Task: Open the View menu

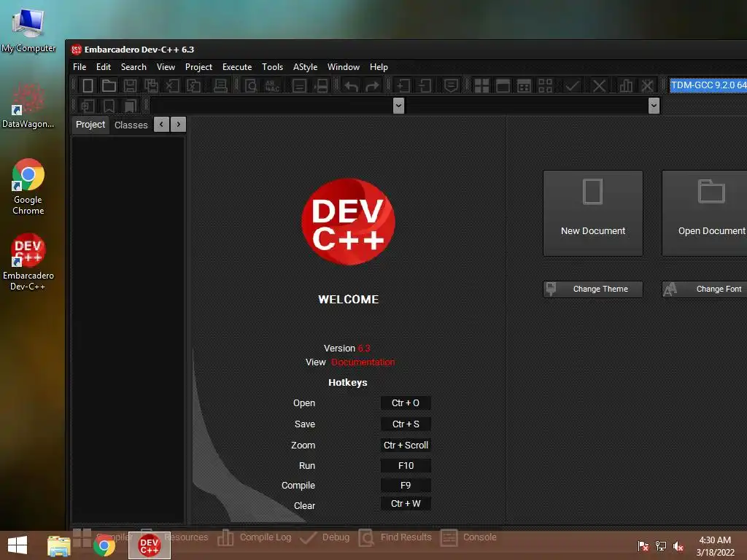Action: (x=166, y=67)
